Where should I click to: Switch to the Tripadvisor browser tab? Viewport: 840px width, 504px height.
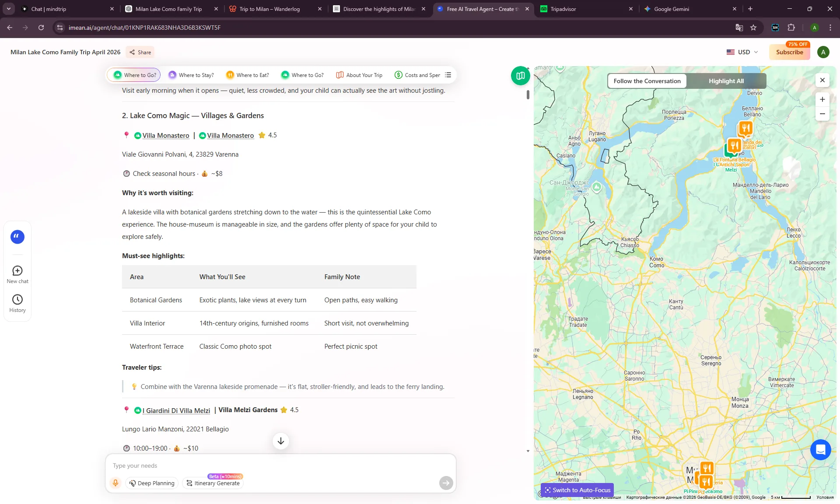586,9
